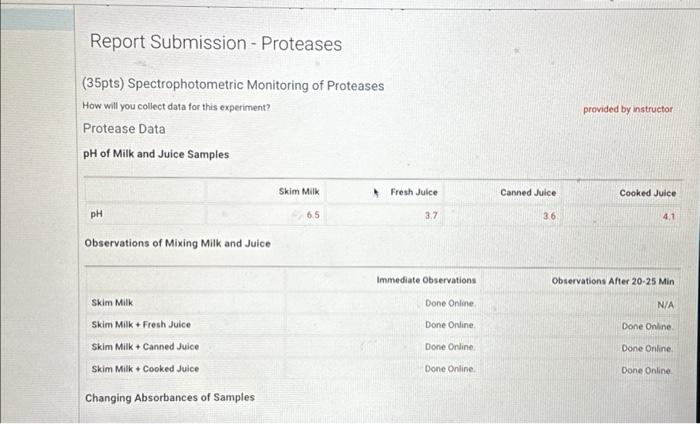Click the Canned Juice pH value 3.6
Screen dimensions: 700x424
point(550,216)
